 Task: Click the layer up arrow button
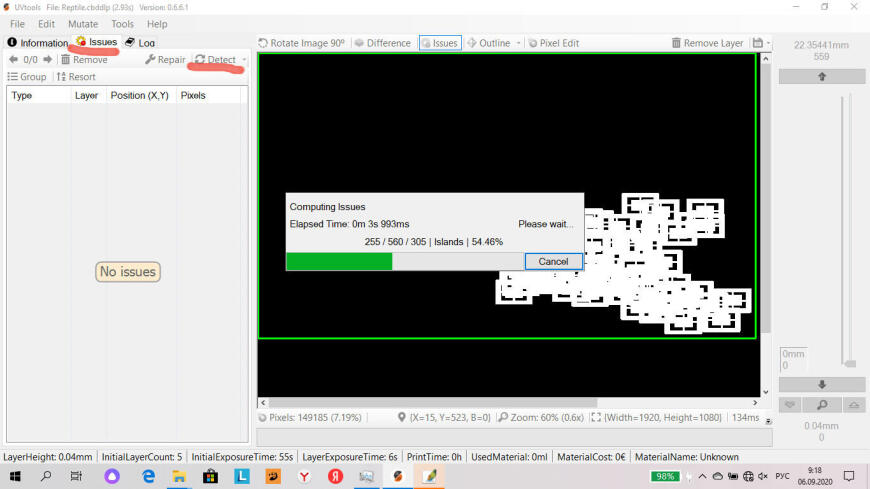[x=822, y=77]
